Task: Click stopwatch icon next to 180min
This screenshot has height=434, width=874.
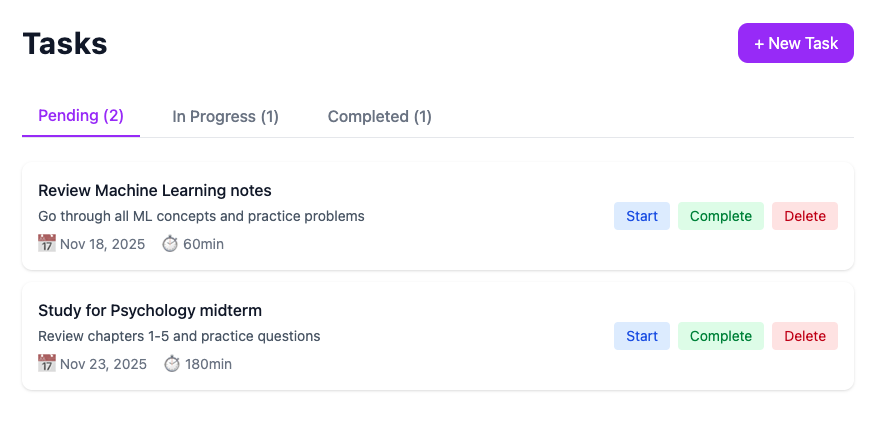Action: pyautogui.click(x=172, y=364)
